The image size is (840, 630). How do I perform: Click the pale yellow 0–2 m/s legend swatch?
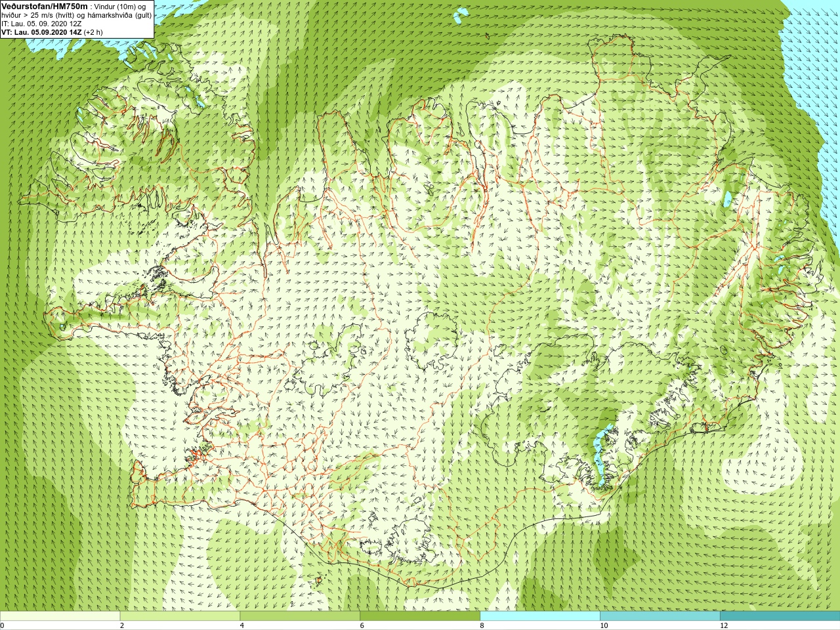click(x=60, y=616)
